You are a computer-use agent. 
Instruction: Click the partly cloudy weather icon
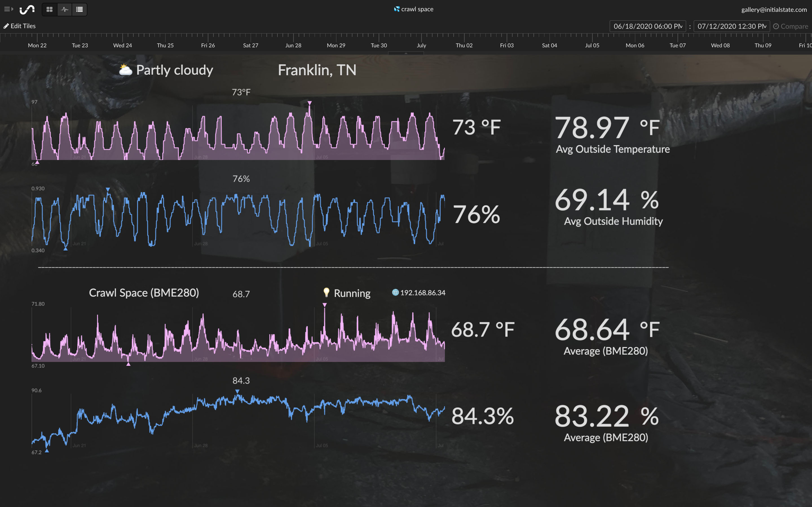tap(125, 70)
